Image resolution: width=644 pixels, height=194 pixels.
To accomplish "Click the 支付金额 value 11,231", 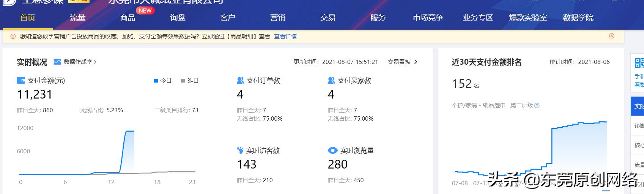I will (35, 94).
